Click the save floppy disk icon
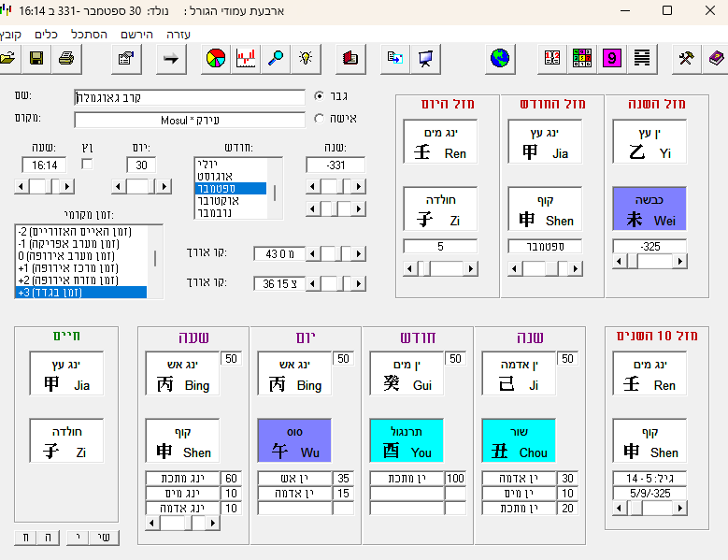 click(36, 59)
